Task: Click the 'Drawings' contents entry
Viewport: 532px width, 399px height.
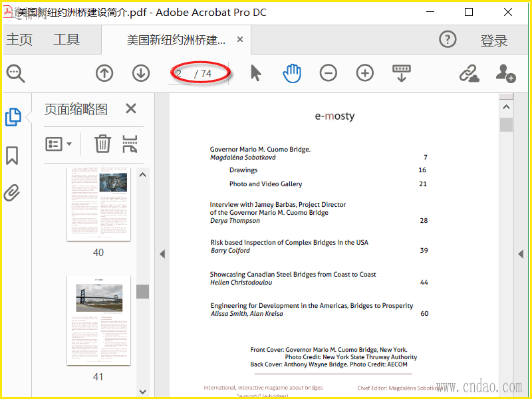Action: tap(243, 170)
